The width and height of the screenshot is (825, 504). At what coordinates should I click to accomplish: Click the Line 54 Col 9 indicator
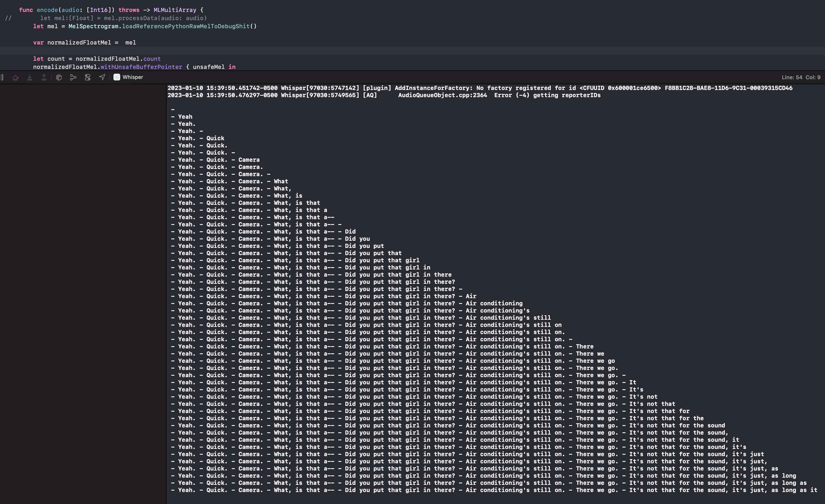801,77
